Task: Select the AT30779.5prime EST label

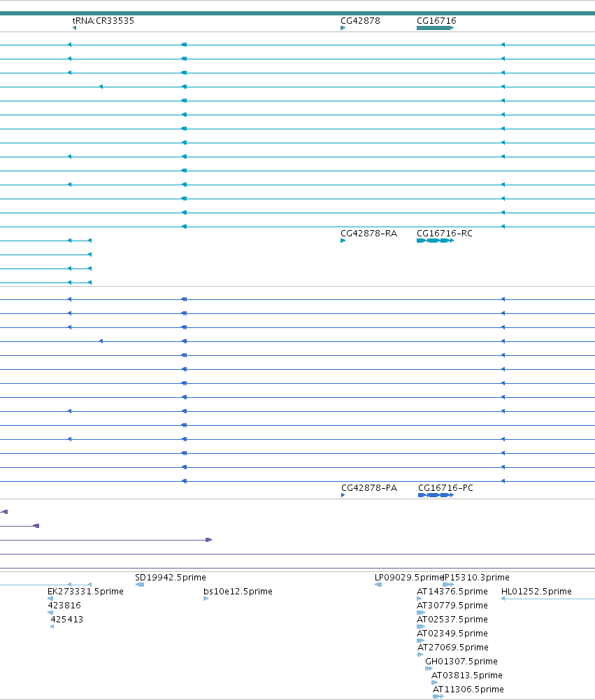Action: 452,606
